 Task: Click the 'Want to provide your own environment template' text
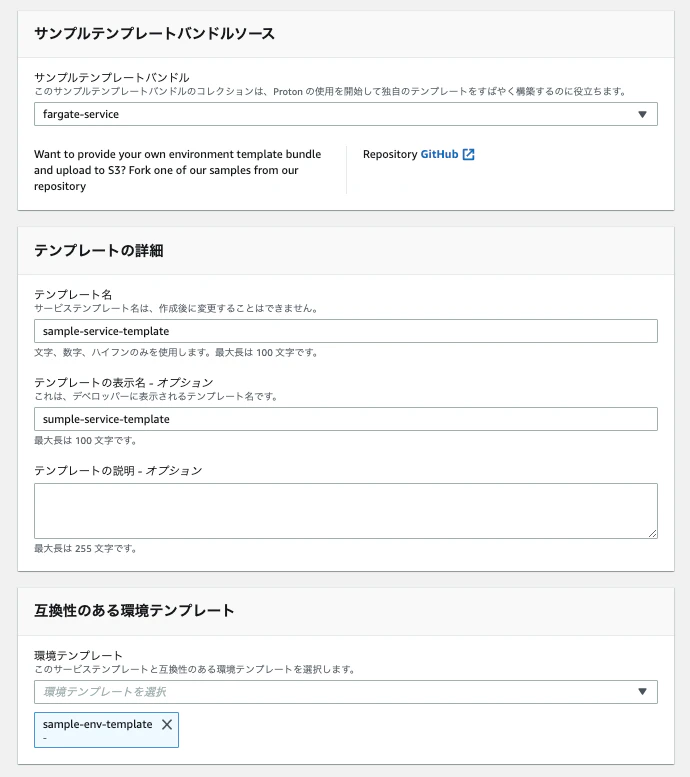tap(177, 170)
